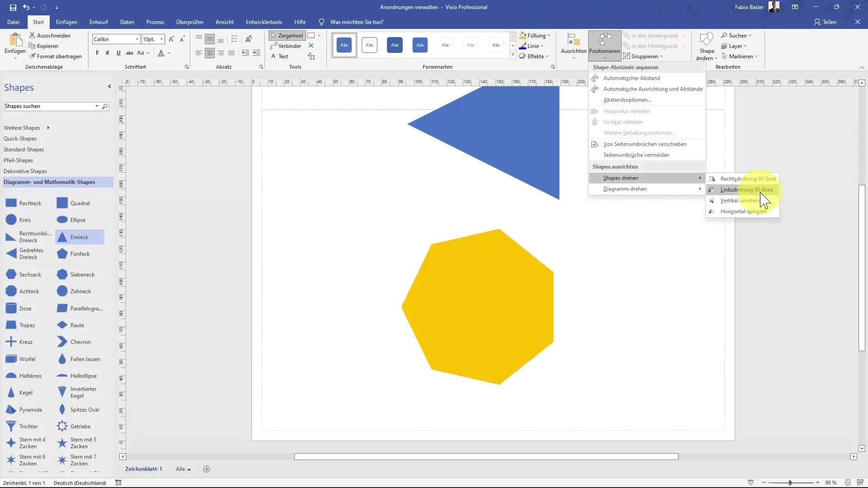Screen dimensions: 868x488
Task: Open Abstandsoptionen... dialog
Action: coord(647,100)
